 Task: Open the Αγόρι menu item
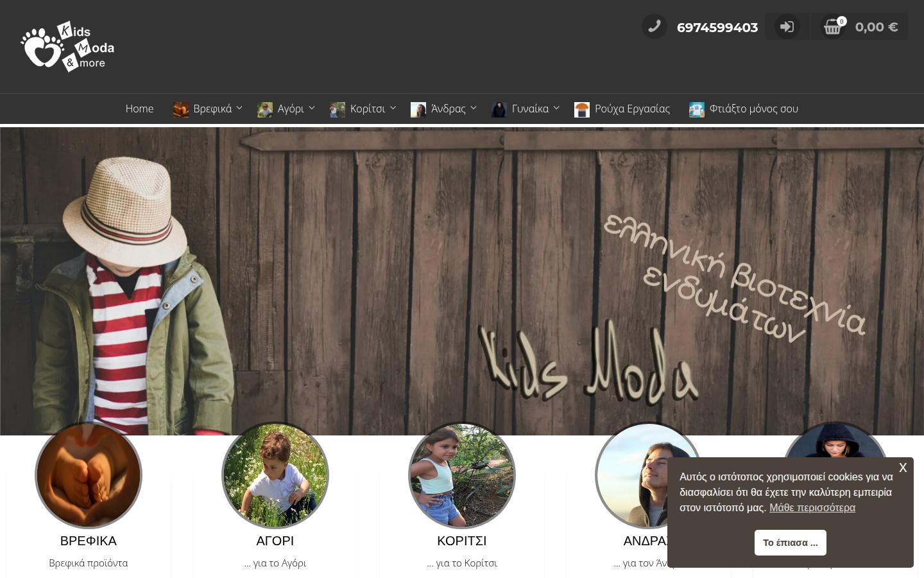coord(291,109)
